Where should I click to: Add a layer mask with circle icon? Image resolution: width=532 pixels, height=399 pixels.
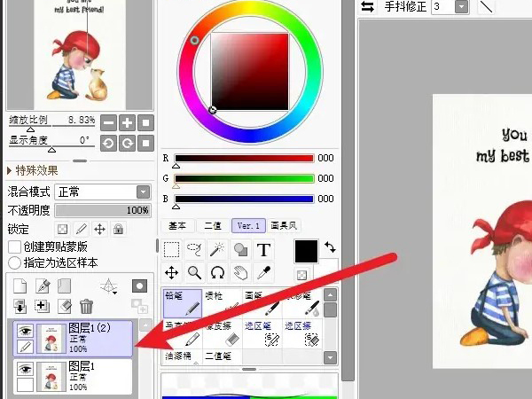coord(139,286)
